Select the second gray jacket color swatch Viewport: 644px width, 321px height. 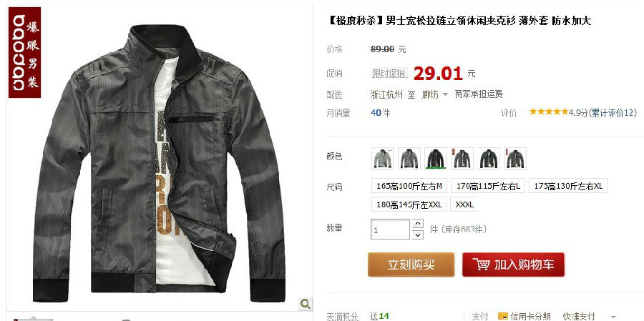(409, 159)
